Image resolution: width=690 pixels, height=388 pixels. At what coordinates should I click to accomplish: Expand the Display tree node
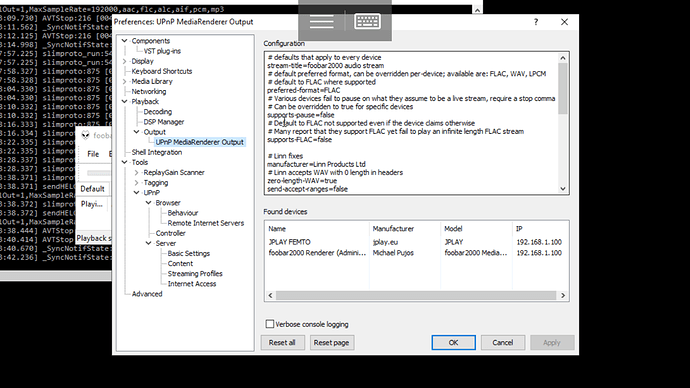[x=125, y=61]
